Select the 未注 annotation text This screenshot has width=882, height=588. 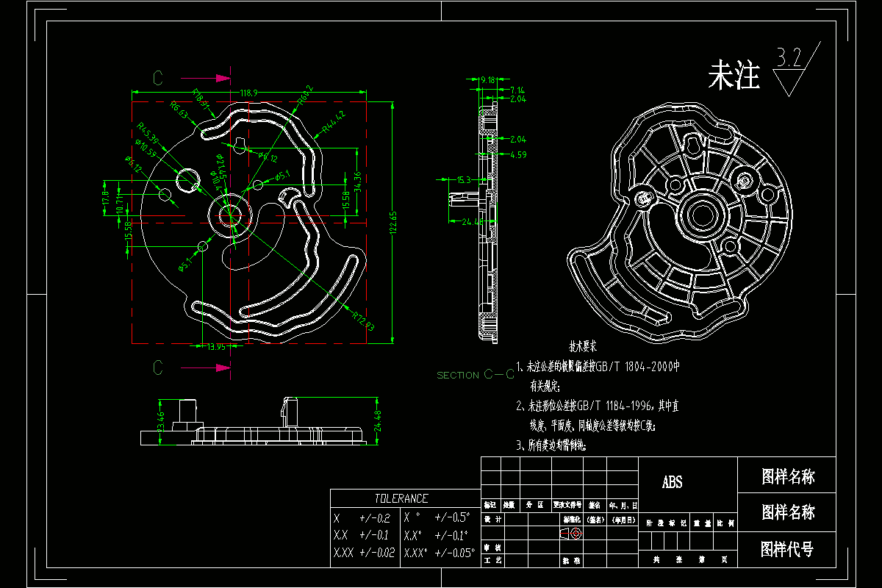click(x=734, y=76)
